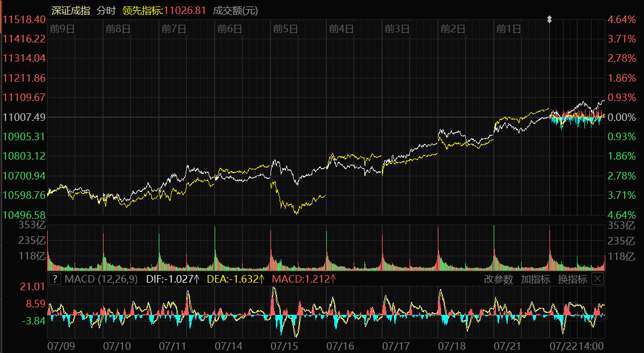Click the MACD value up-arrow indicator
Screen dimensions: 644x353
point(333,279)
